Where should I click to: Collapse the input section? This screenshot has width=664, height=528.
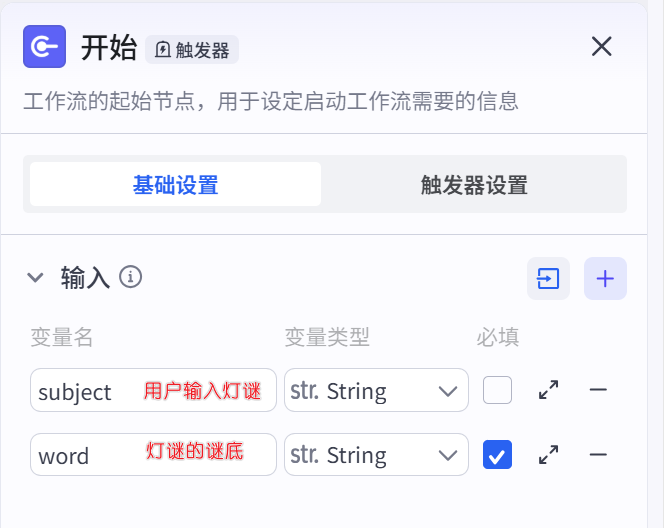coord(36,278)
